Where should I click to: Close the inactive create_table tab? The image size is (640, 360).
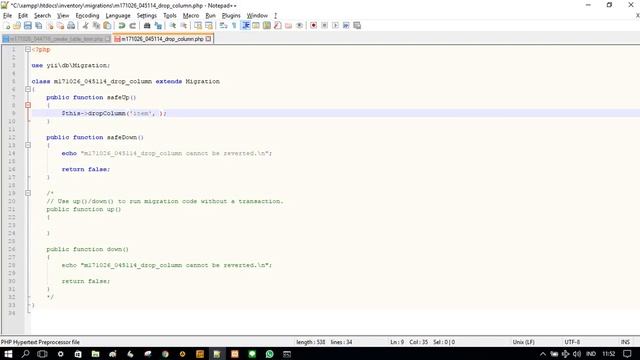(x=107, y=39)
